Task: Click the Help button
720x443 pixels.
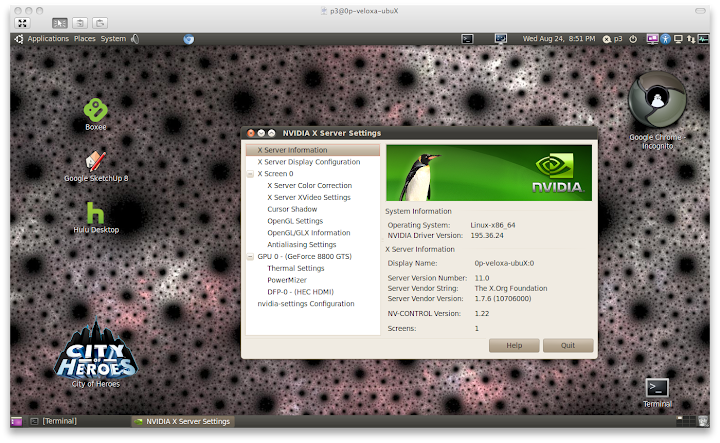Action: click(x=514, y=346)
